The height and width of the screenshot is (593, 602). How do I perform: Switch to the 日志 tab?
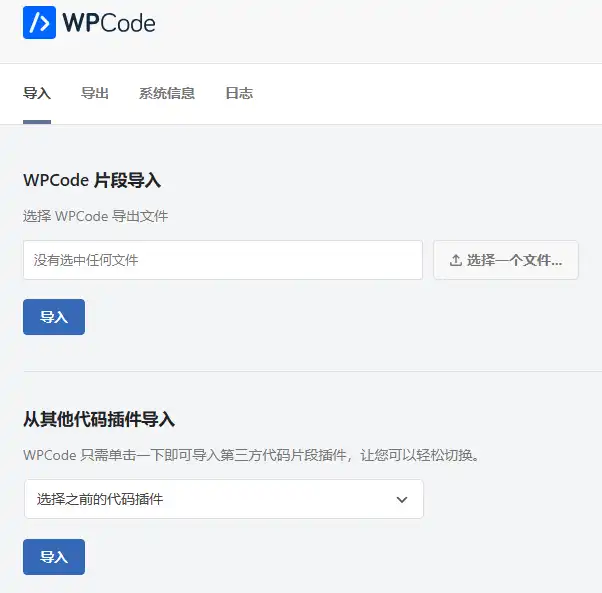coord(239,93)
